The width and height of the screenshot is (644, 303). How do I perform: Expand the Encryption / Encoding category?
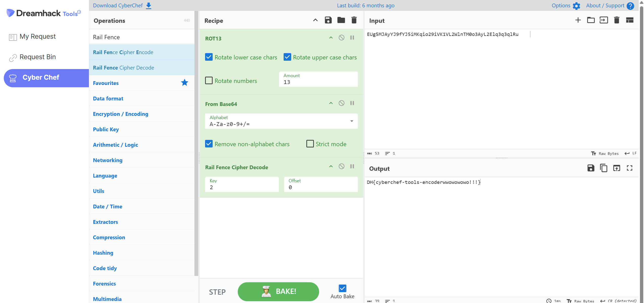point(120,114)
